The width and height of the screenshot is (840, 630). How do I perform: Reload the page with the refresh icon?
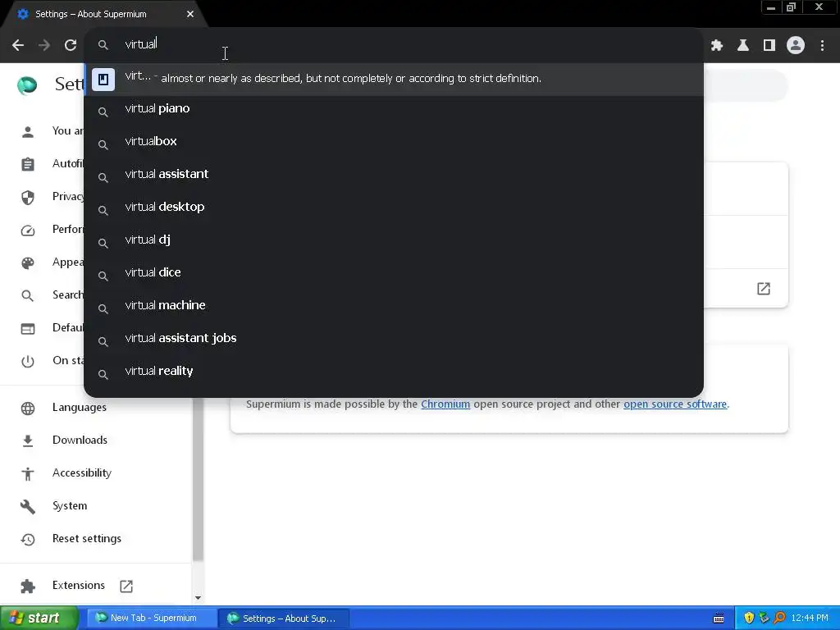point(71,45)
